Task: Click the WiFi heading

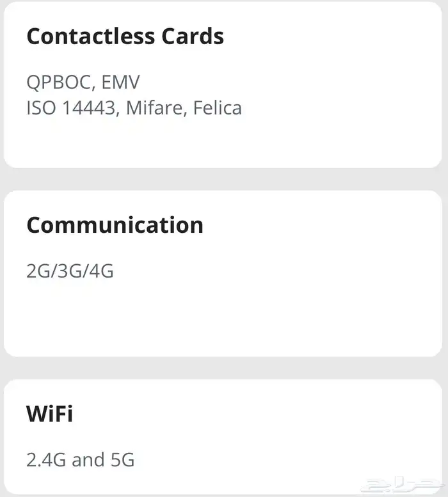Action: click(x=49, y=414)
